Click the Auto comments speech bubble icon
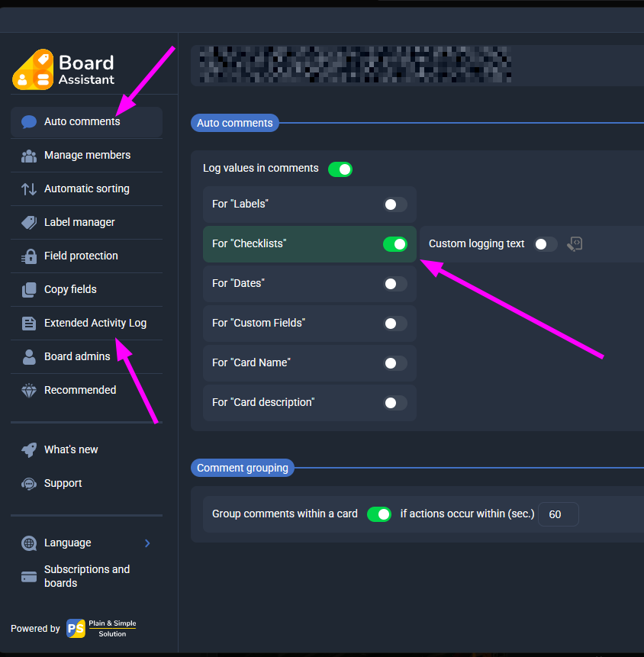 pyautogui.click(x=29, y=122)
